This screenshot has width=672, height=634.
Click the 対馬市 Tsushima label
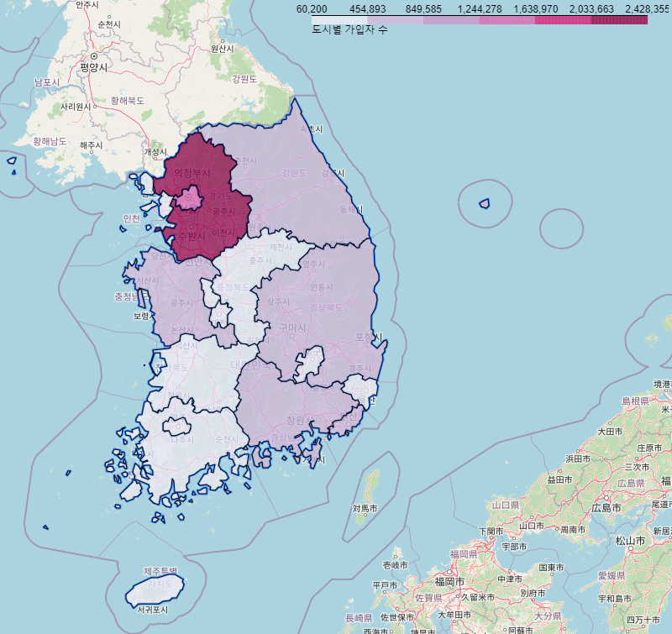coord(365,509)
